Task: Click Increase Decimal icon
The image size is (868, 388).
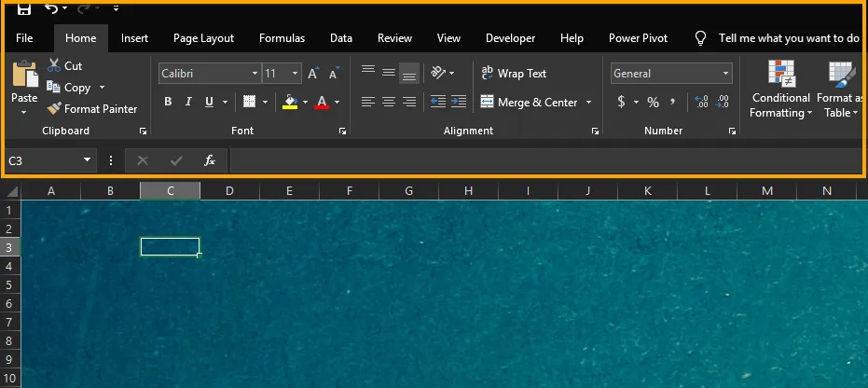Action: click(x=701, y=102)
